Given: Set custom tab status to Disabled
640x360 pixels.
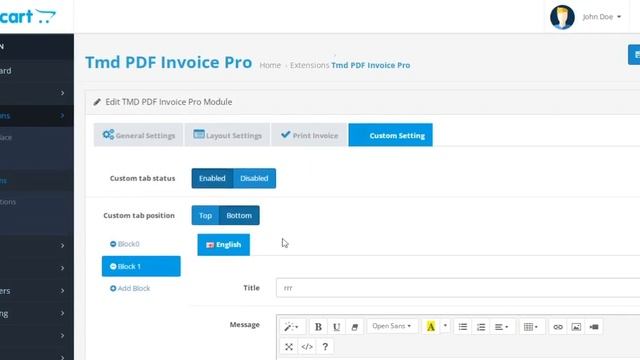Looking at the screenshot, I should click(x=254, y=178).
